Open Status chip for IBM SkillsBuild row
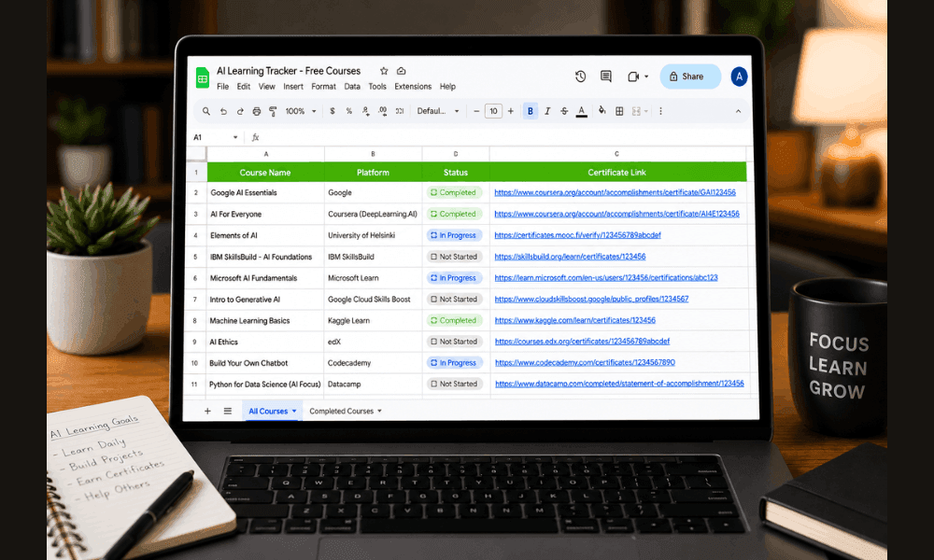 click(454, 257)
